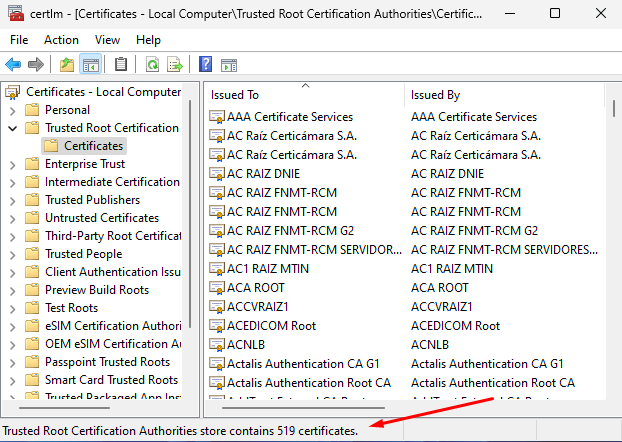This screenshot has width=622, height=442.
Task: Click the certificate icon beside AC1 RAIZ MTIN
Action: (x=217, y=269)
